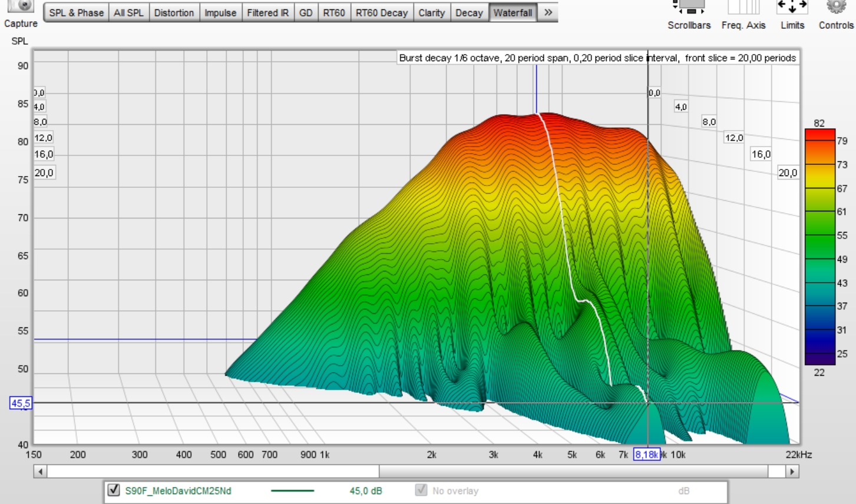The width and height of the screenshot is (856, 504).
Task: Click the horizontal scrollbar left arrow
Action: tap(40, 472)
